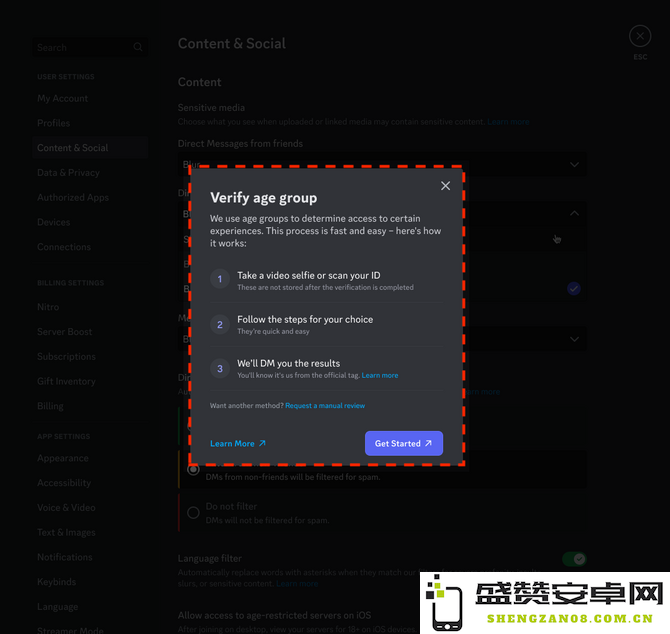Click Request a manual review link
The height and width of the screenshot is (634, 670).
click(325, 405)
